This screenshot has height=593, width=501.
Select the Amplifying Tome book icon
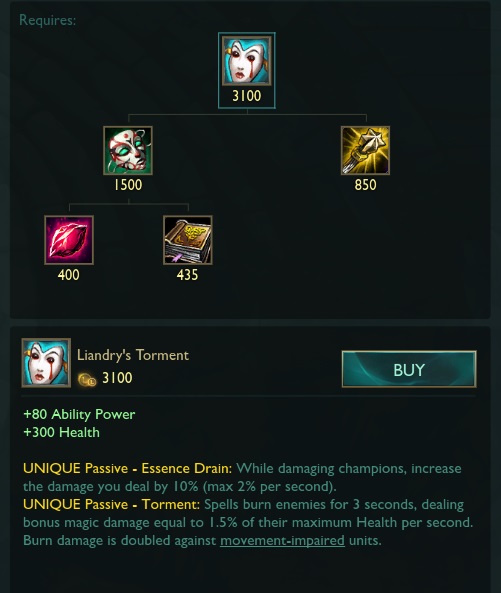point(188,240)
